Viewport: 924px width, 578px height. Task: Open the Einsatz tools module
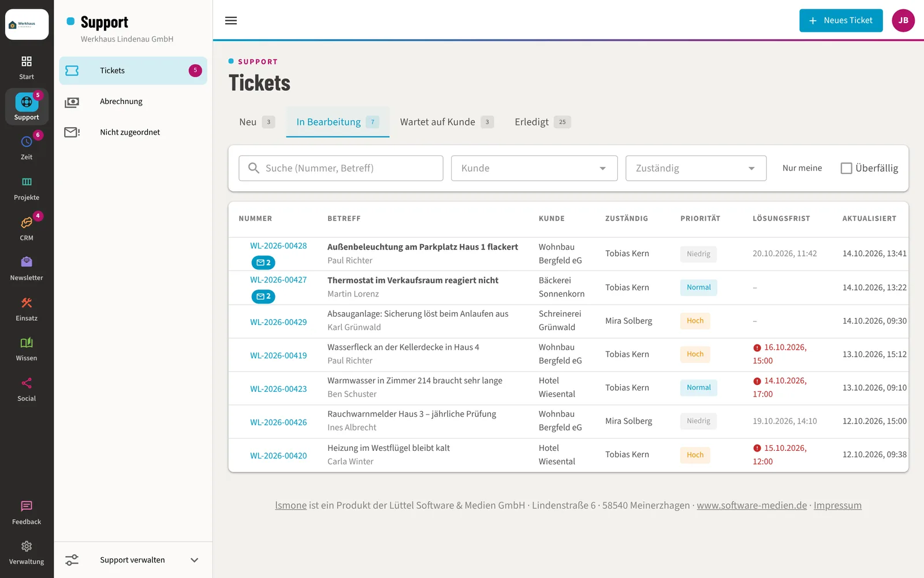pyautogui.click(x=27, y=309)
